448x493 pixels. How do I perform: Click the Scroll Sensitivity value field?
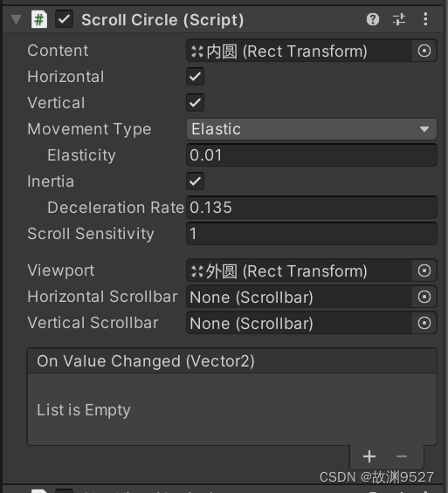tap(312, 234)
